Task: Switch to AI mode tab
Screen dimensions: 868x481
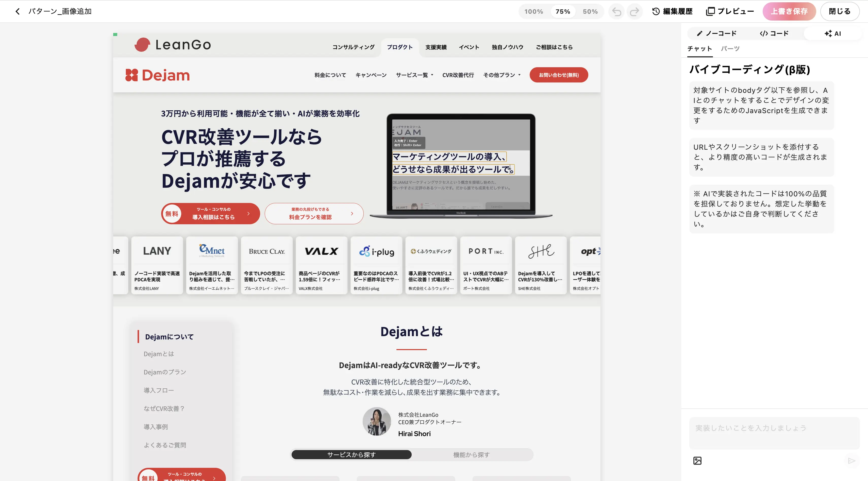Action: (x=833, y=33)
